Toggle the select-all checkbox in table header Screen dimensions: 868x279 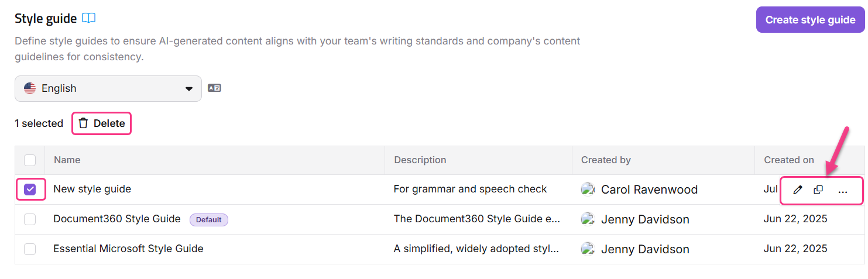point(30,160)
